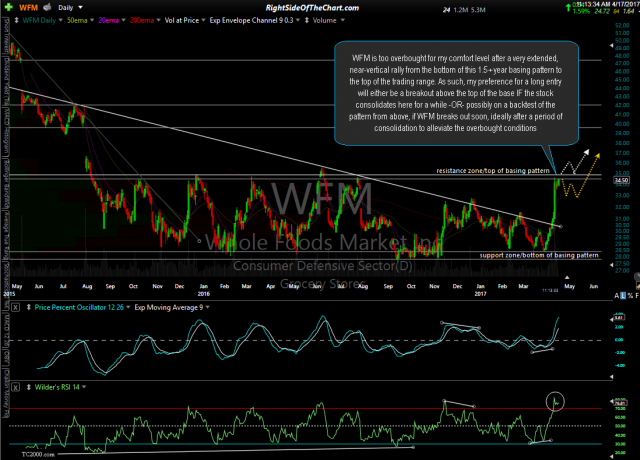Click the move arrows icon before Volume
Screen dimensions: 640x460
(x=307, y=20)
